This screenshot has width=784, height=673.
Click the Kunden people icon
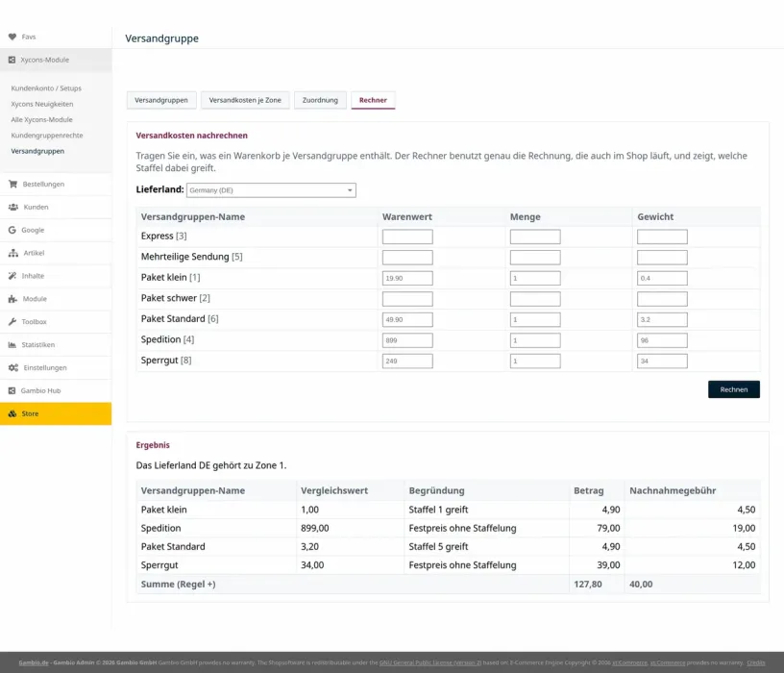pos(13,207)
